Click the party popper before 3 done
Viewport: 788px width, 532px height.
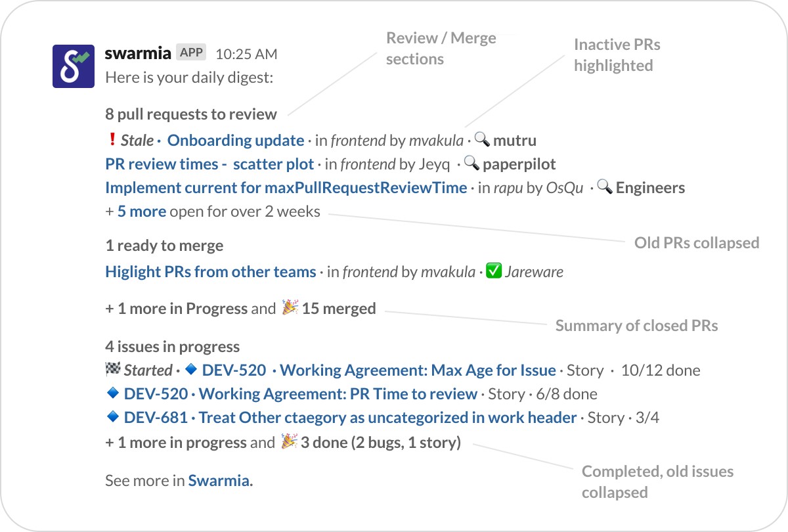coord(289,442)
